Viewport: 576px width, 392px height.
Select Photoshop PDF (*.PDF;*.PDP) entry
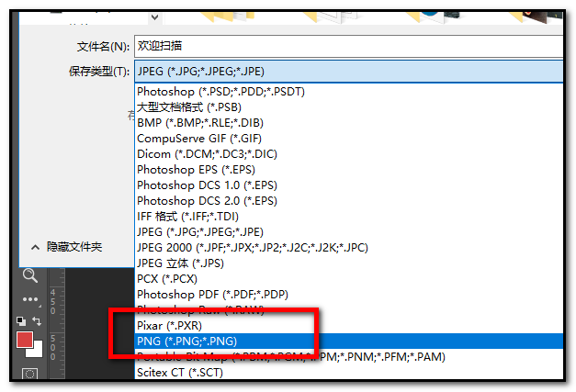tap(348, 295)
